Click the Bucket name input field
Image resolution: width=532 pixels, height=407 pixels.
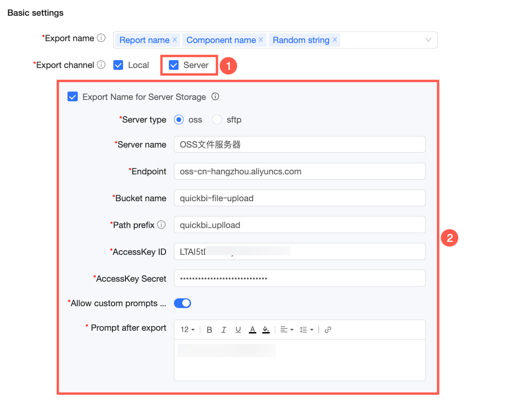[300, 198]
